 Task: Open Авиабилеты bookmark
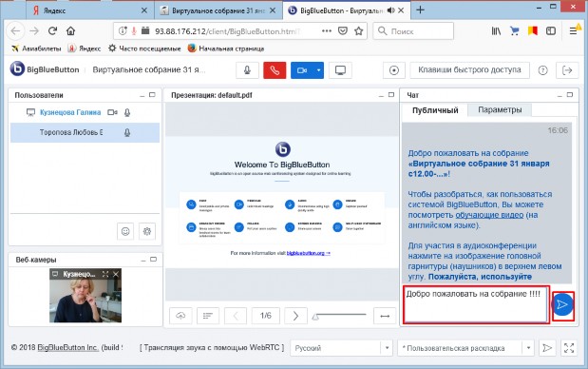coord(36,49)
